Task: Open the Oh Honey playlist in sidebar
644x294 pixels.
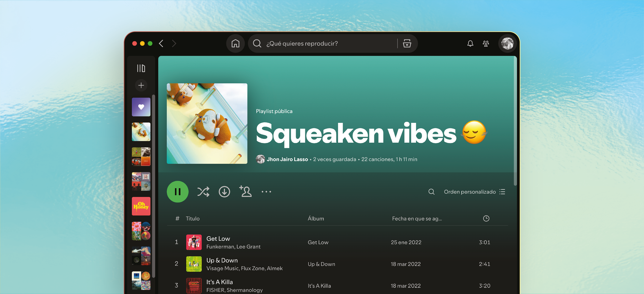Action: click(x=141, y=206)
